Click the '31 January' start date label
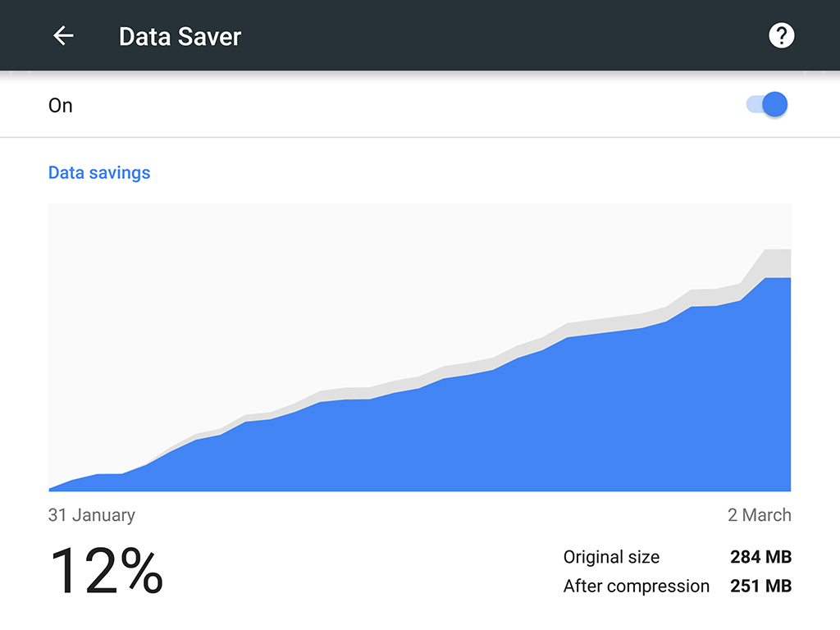Screen dimensions: 840x630 pyautogui.click(x=92, y=515)
